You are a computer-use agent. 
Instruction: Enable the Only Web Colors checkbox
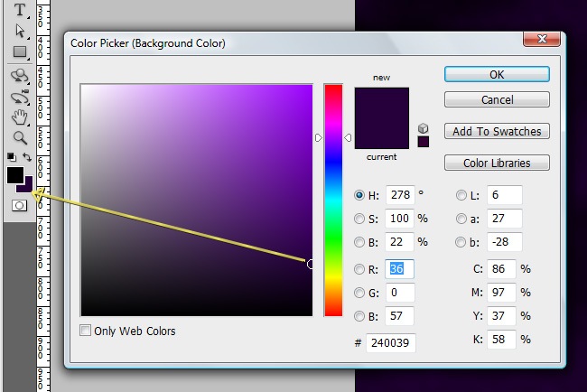[x=86, y=331]
